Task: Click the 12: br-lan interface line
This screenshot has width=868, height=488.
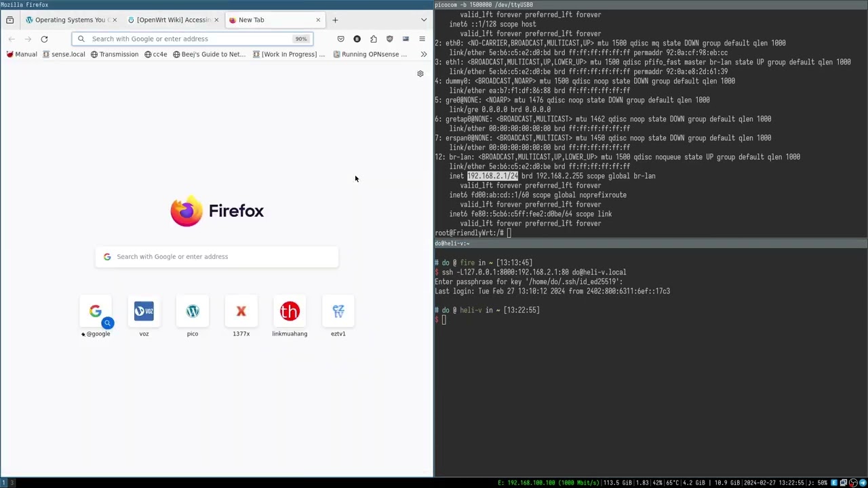Action: tap(617, 157)
